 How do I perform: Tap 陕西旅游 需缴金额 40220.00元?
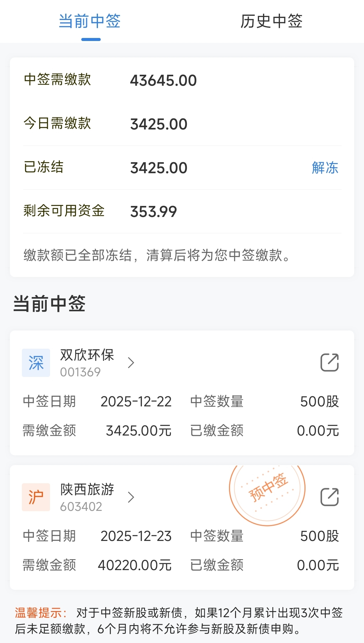point(134,565)
